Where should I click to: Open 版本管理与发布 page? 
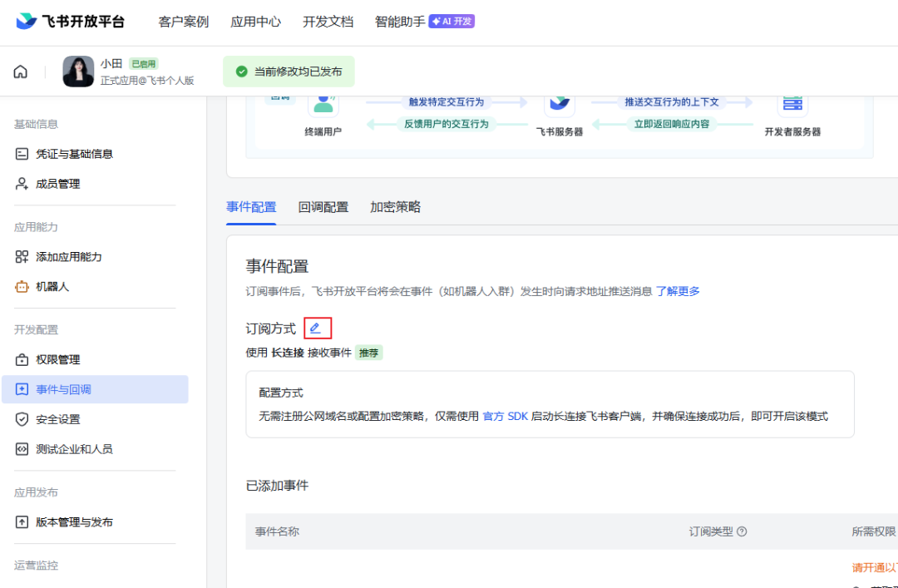coord(74,522)
